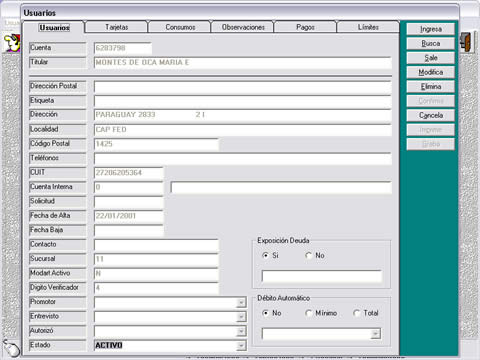
Task: Select No for Débito Automático
Action: 266,313
